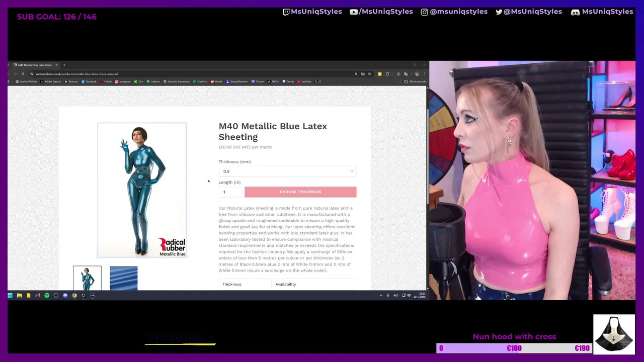The height and width of the screenshot is (362, 644).
Task: Click the browser forward arrow
Action: tap(16, 74)
